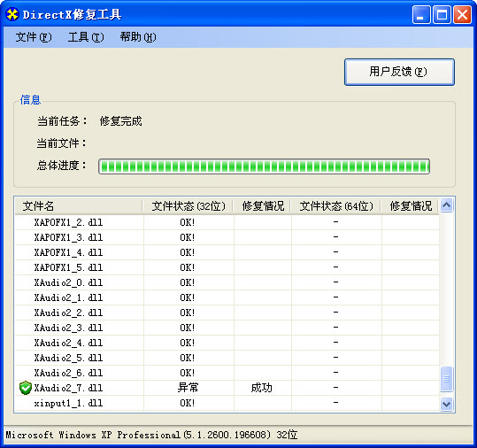Select the XAPOFX1_5.dll row
477x448 pixels.
(x=227, y=267)
